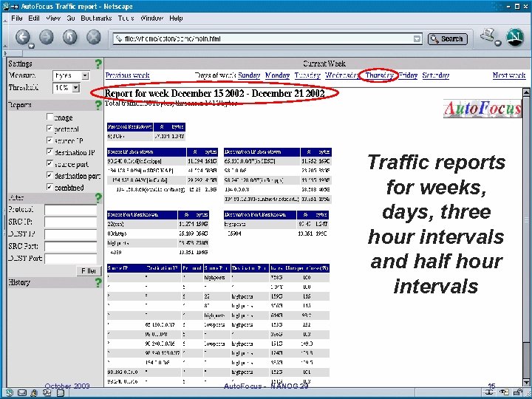Click the Mail icon in status bar
532x399 pixels.
[21, 393]
